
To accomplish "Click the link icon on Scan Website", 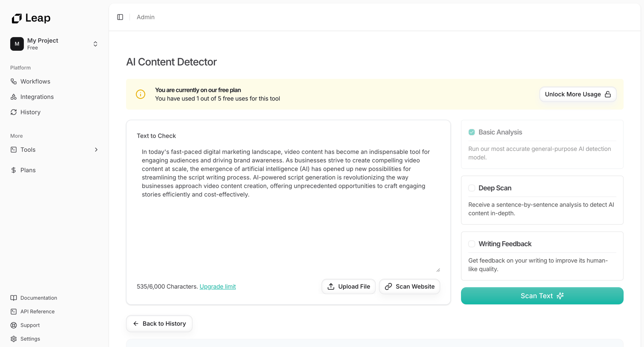I will [388, 286].
